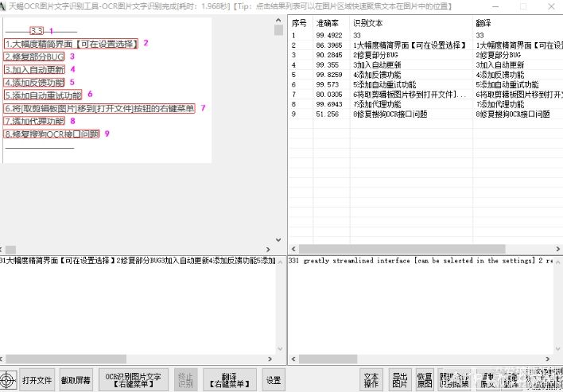The height and width of the screenshot is (392, 563).
Task: Click the 文本操作 button
Action: (371, 380)
